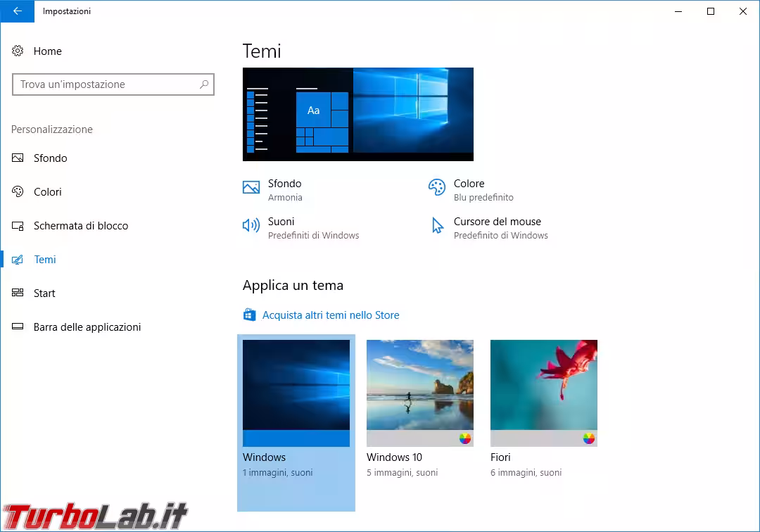Screen dimensions: 760x532
Task: Select the Windows theme thumbnail
Action: click(x=296, y=393)
